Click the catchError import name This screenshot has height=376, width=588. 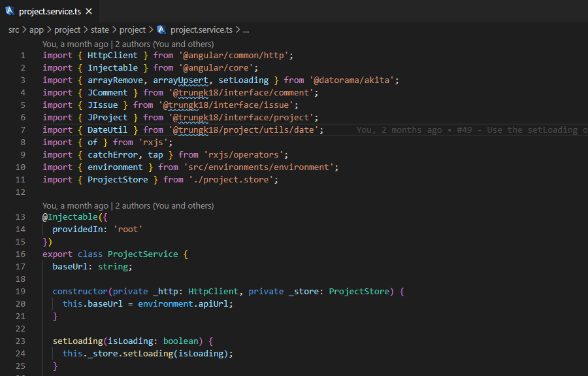point(113,154)
